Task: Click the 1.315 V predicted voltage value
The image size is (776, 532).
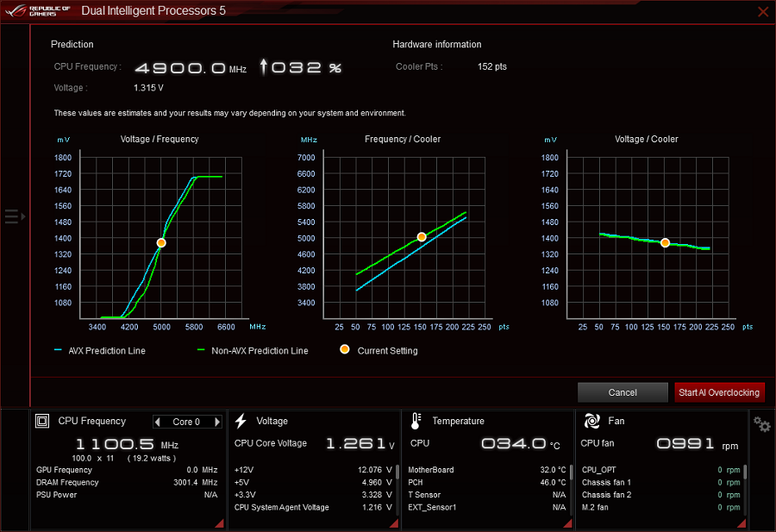Action: point(148,88)
